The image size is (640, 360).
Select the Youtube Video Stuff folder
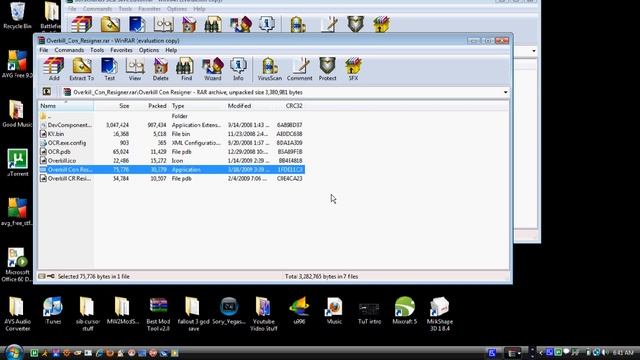tap(264, 313)
